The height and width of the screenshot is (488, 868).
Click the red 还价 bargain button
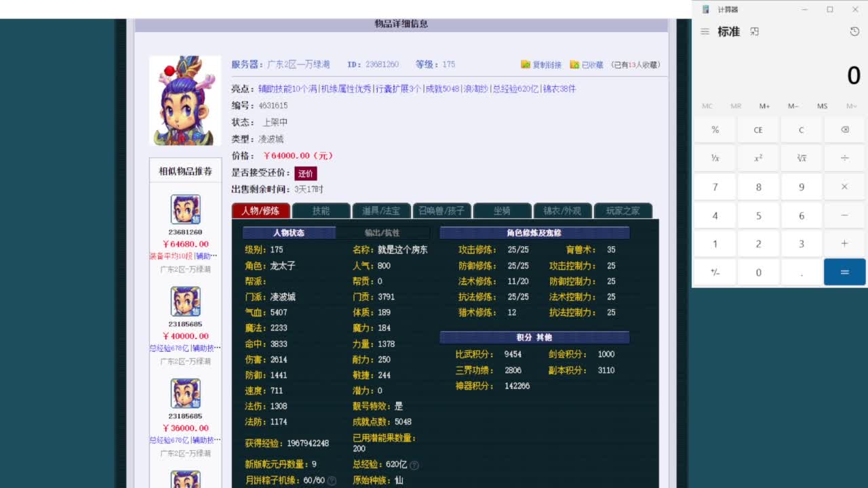305,174
